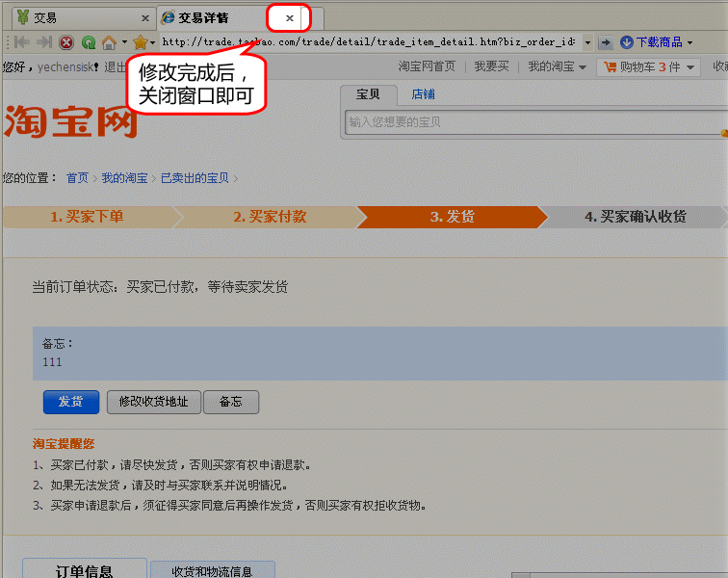The height and width of the screenshot is (578, 728).
Task: Click the 1. 买家下单 progress step
Action: coord(87,217)
